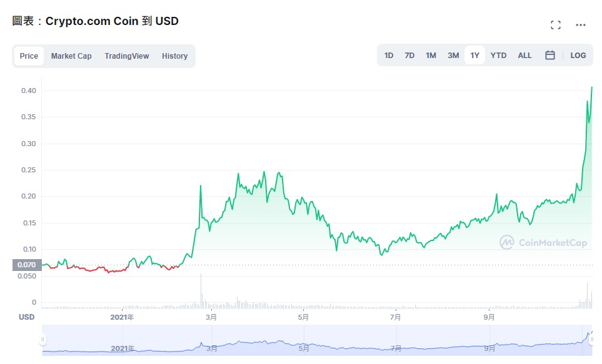Click the 7月 x-axis label

click(x=396, y=317)
